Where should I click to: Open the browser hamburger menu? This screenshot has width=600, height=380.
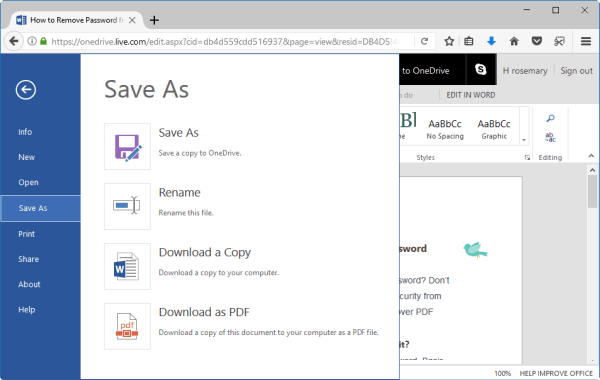pos(586,41)
